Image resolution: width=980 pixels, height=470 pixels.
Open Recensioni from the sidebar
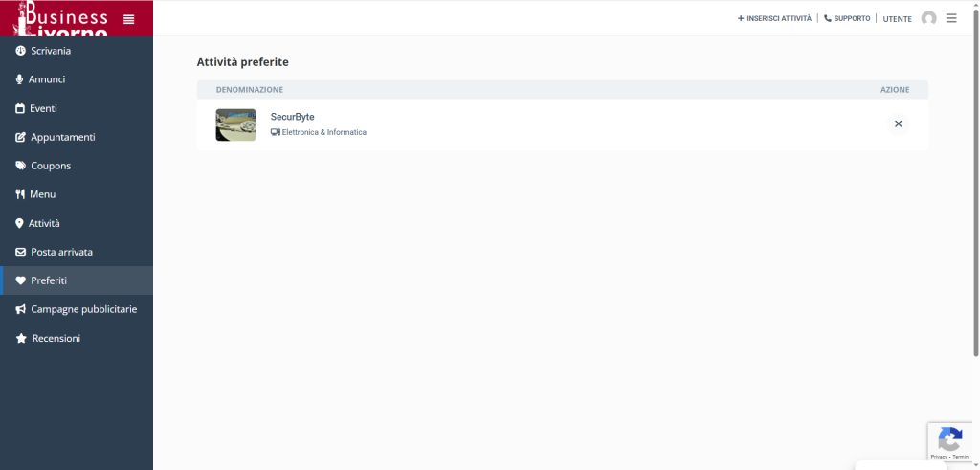click(56, 338)
